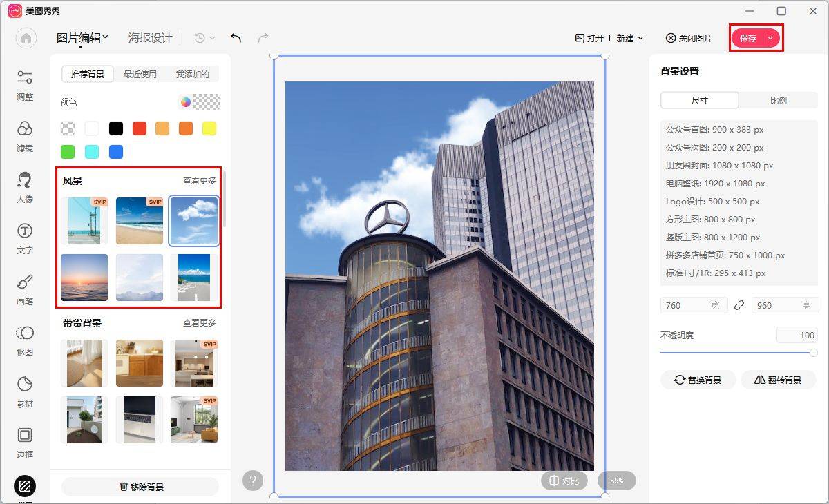Switch to 最近使用 tab
The image size is (829, 504).
140,74
